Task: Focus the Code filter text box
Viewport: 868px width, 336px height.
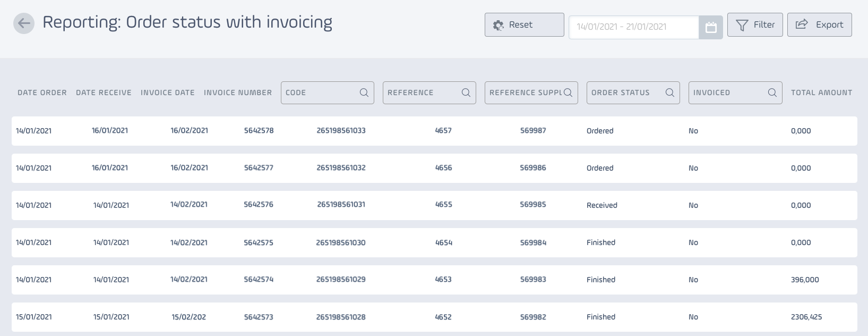Action: pyautogui.click(x=328, y=93)
